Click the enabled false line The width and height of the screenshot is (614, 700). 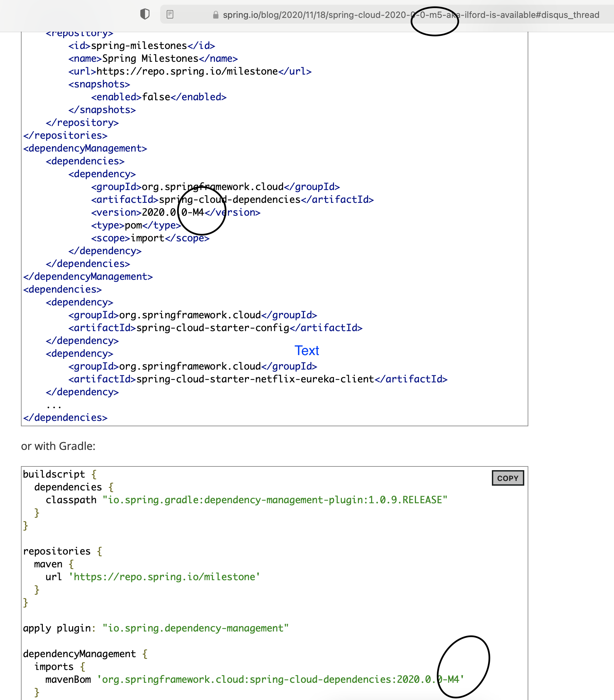159,97
